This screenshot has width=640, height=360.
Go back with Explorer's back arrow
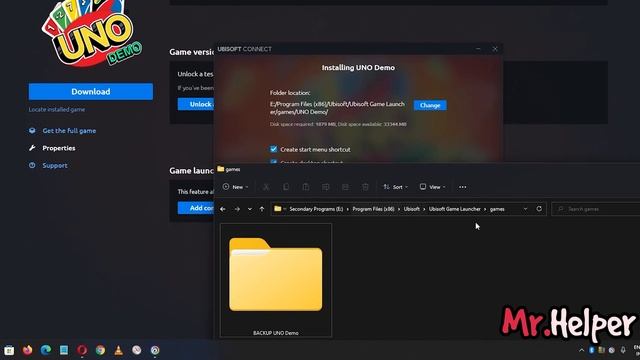pos(223,209)
